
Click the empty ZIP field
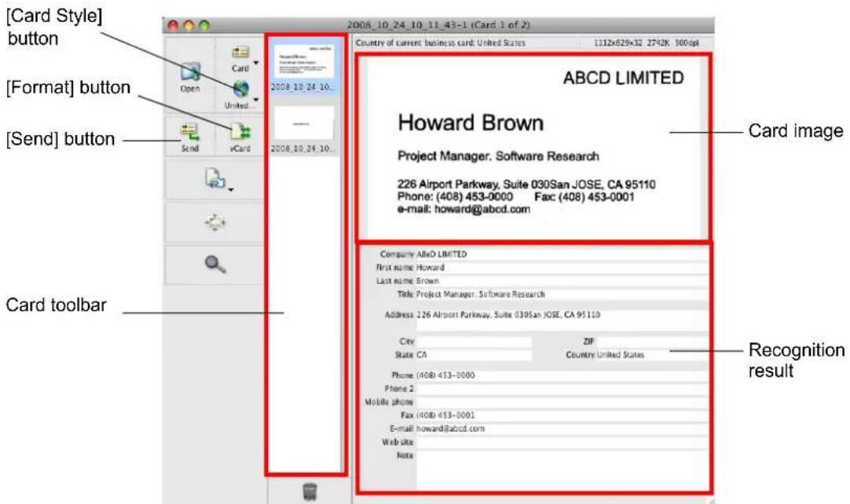[x=652, y=341]
